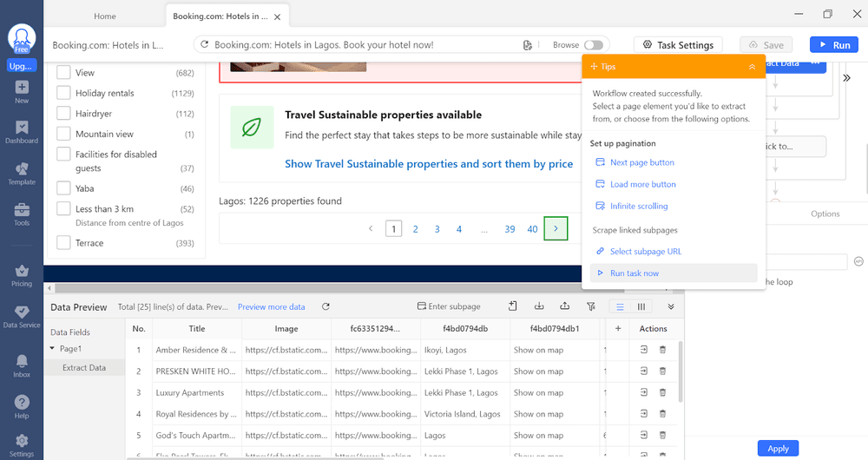Open the Pricing sidebar item
Image resolution: width=868 pixels, height=460 pixels.
tap(22, 276)
